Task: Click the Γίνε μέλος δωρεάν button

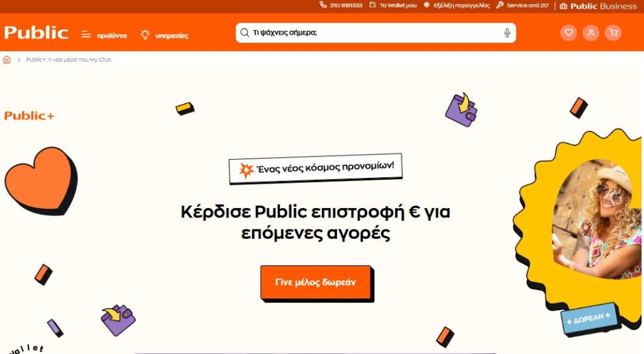Action: 316,282
